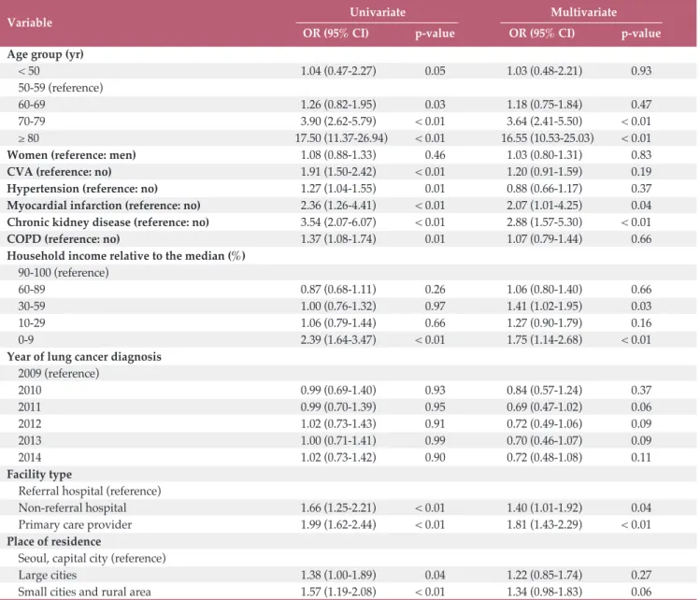Click the '70-79' age row label
The width and height of the screenshot is (700, 600).
(x=32, y=121)
